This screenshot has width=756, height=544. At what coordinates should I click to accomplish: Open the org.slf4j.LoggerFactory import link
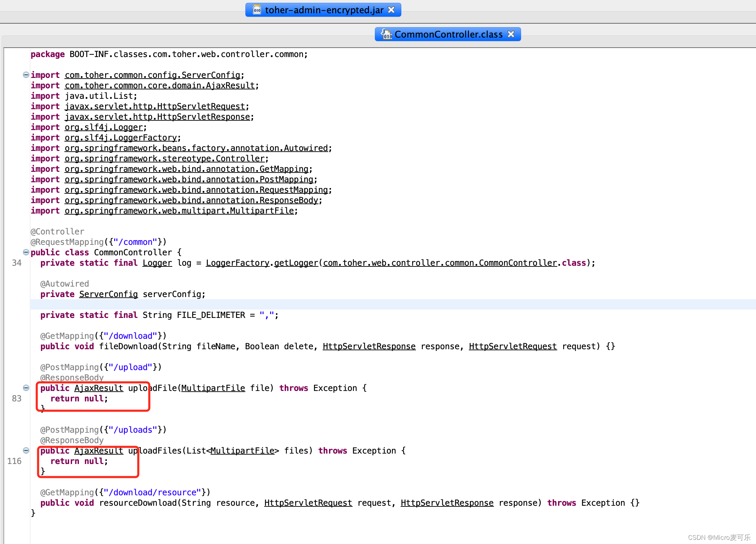pyautogui.click(x=121, y=137)
